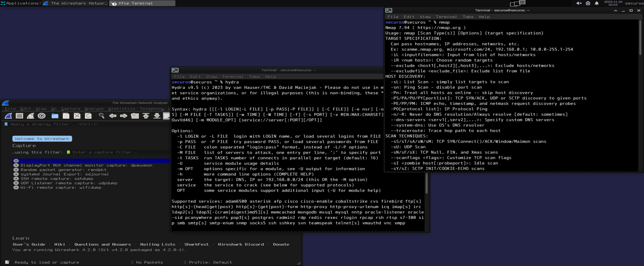644x266 pixels.
Task: Open Applications menu in top panel
Action: pyautogui.click(x=20, y=3)
